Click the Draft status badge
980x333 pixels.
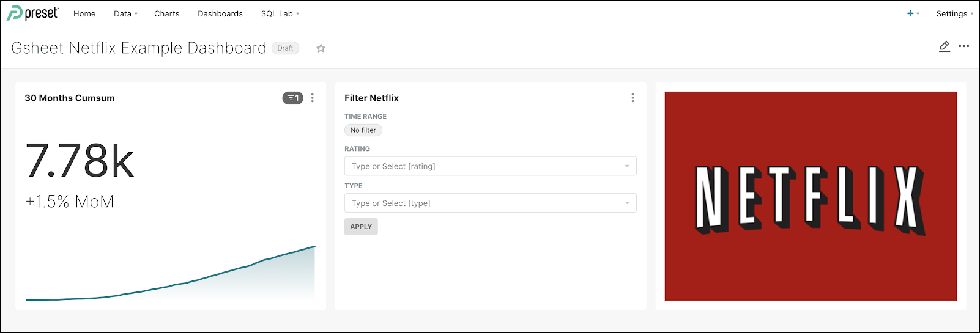tap(285, 48)
